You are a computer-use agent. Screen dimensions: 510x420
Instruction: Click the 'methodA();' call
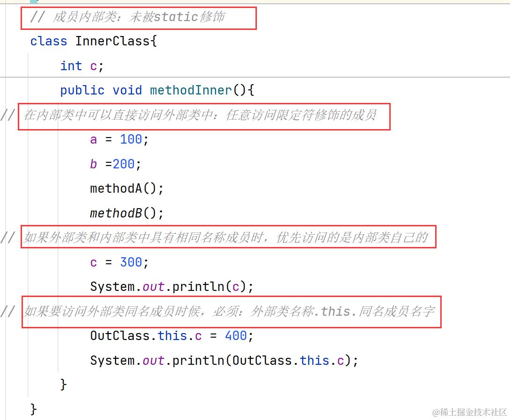coord(127,188)
